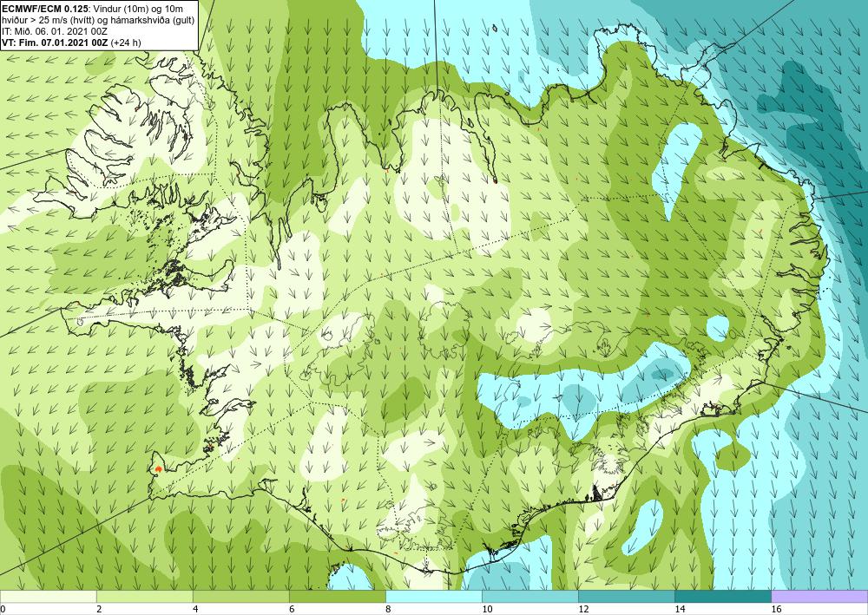The image size is (868, 615).
Task: Click the 2–4 m/s light green legend swatch
Action: pos(144,597)
